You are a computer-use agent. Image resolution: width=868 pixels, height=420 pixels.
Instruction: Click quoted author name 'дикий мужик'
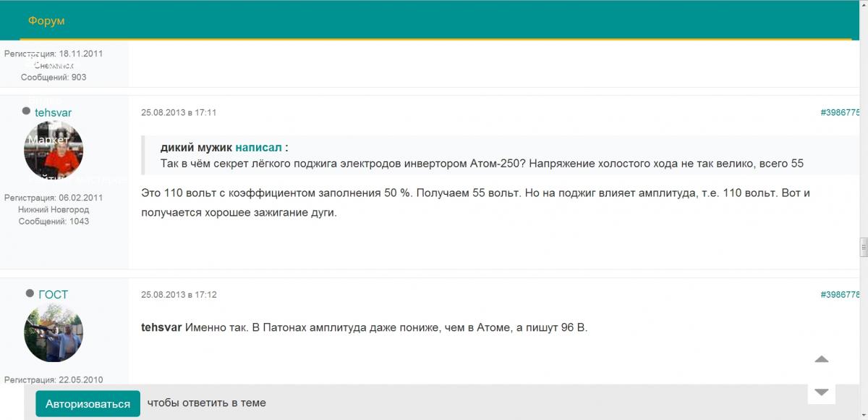[196, 147]
